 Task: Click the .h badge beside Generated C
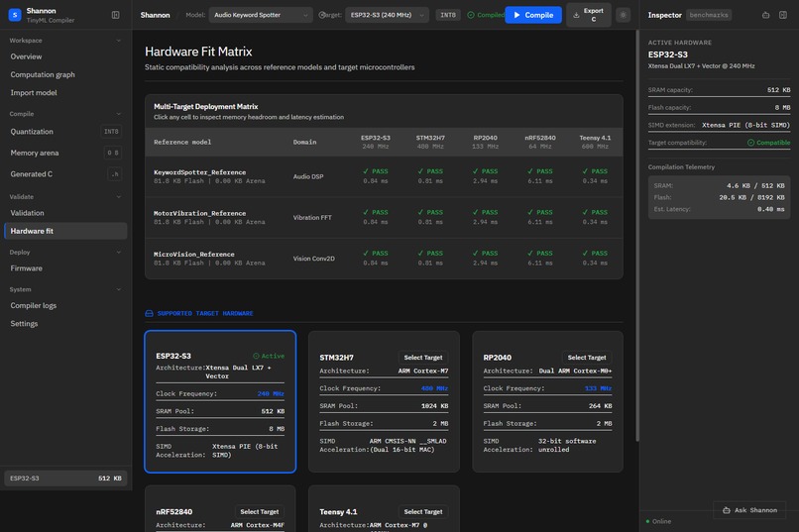pyautogui.click(x=115, y=174)
